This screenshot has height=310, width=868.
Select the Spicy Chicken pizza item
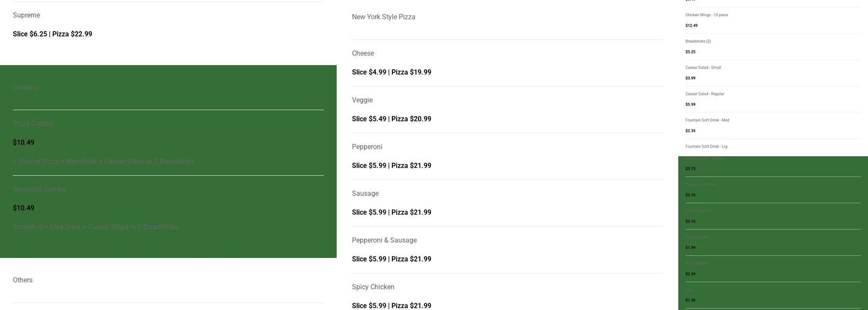click(x=373, y=287)
